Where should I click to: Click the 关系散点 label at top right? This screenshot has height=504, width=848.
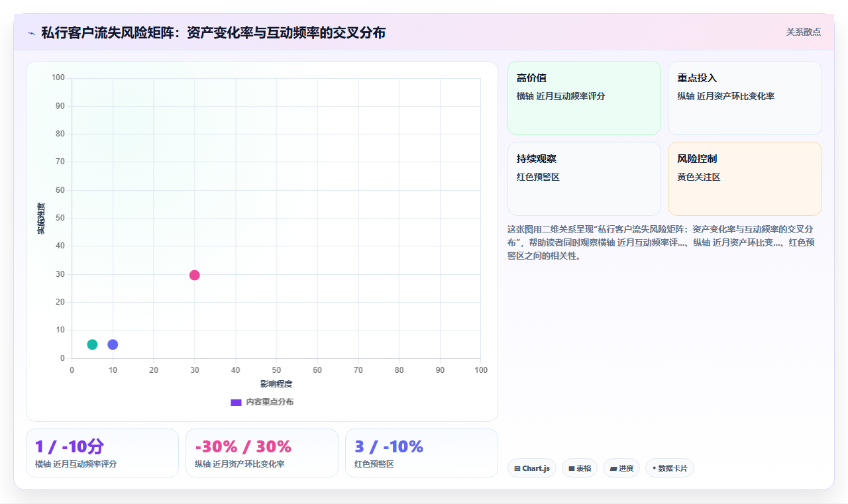tap(804, 32)
